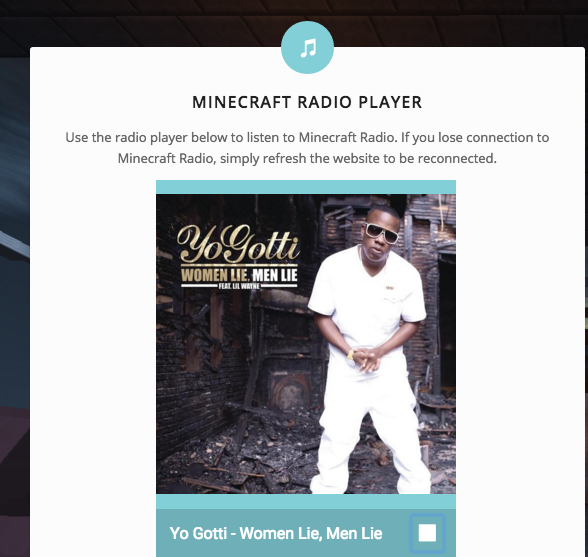Viewport: 588px width, 557px height.
Task: Click the teal bar above the album art
Action: tap(306, 187)
